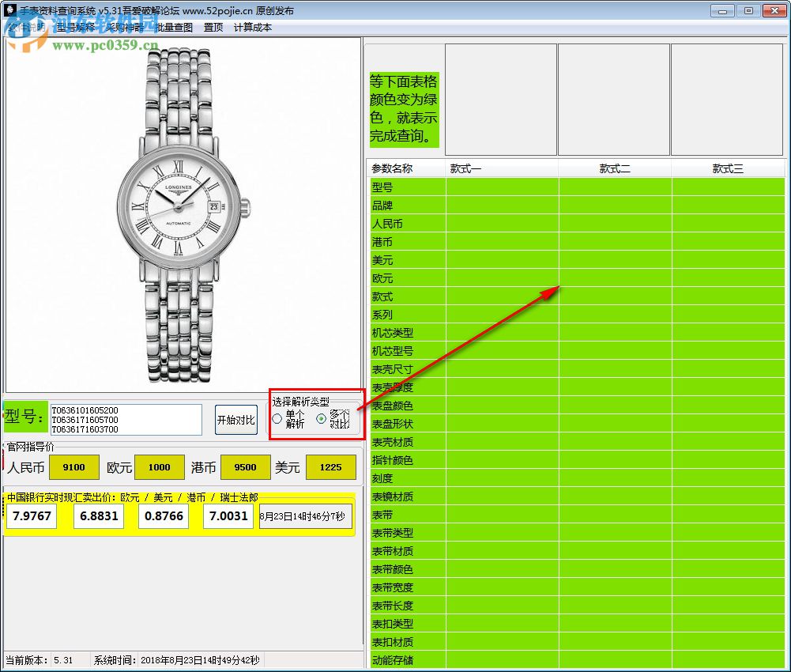Select the 美元 row in the table
The width and height of the screenshot is (791, 672).
click(578, 260)
